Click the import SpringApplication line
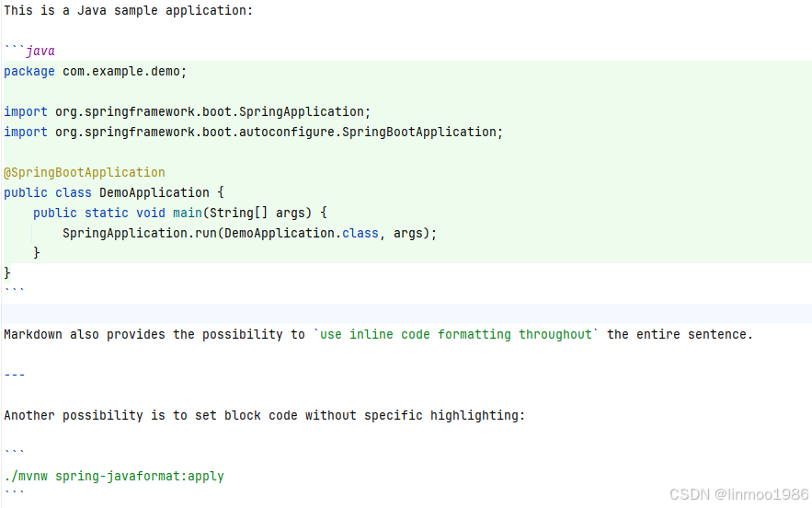 188,111
